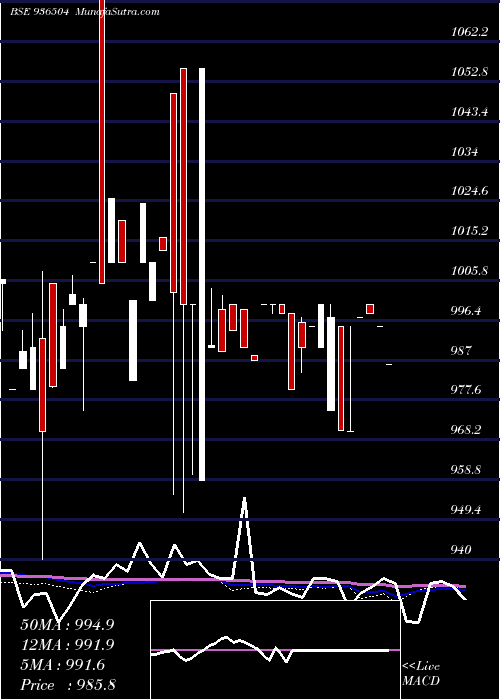Click the 1024.6 price axis label
This screenshot has width=500, height=700.
pos(469,191)
